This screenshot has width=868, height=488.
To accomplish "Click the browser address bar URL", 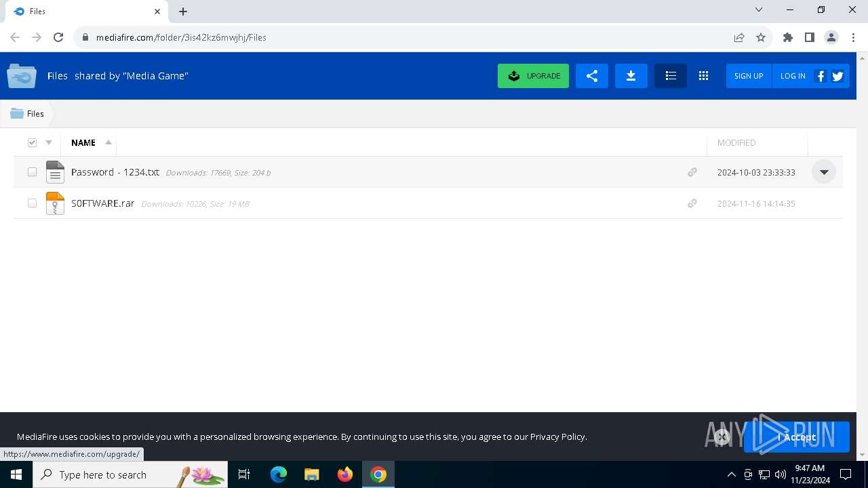I will pos(181,37).
